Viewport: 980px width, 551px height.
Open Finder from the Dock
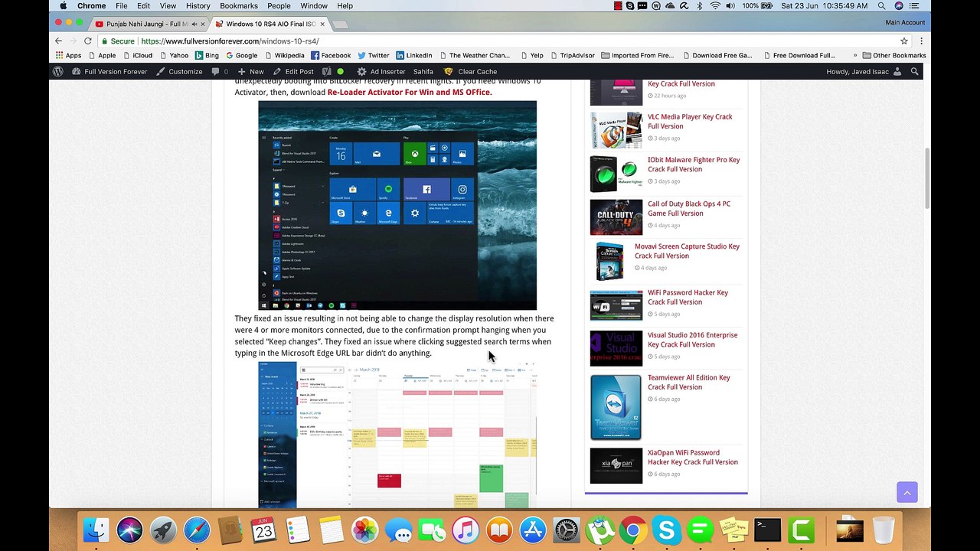[x=96, y=530]
